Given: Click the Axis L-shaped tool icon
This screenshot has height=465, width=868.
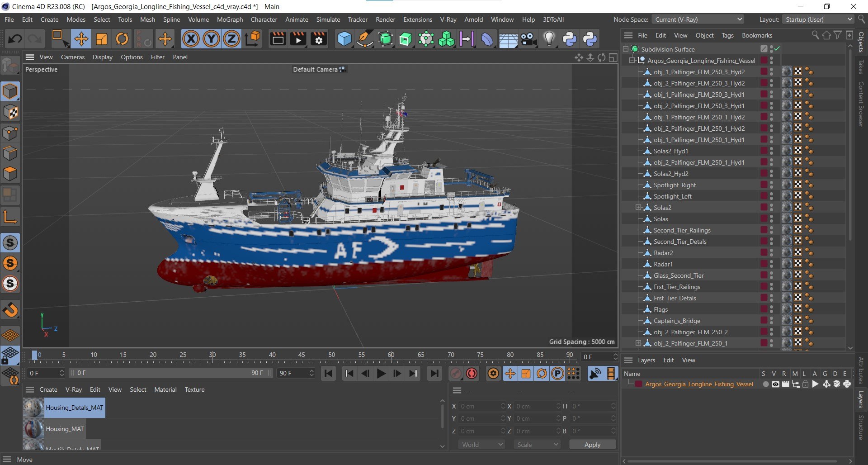Looking at the screenshot, I should (x=10, y=217).
